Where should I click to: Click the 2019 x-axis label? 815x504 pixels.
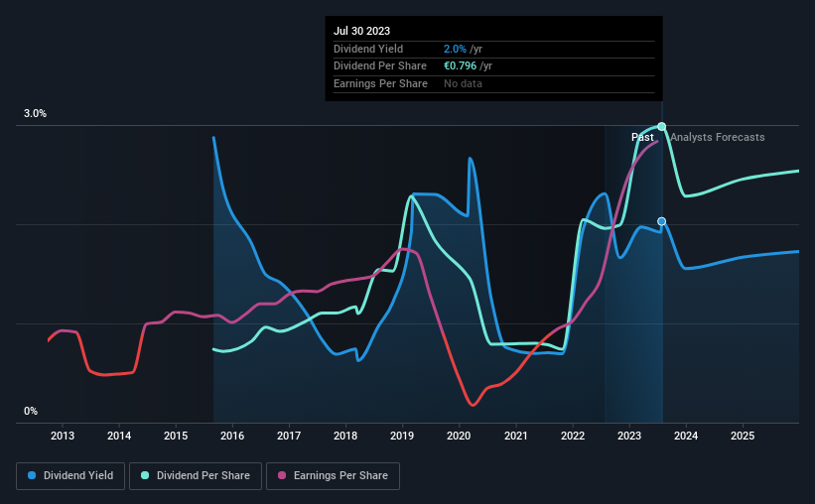point(402,436)
